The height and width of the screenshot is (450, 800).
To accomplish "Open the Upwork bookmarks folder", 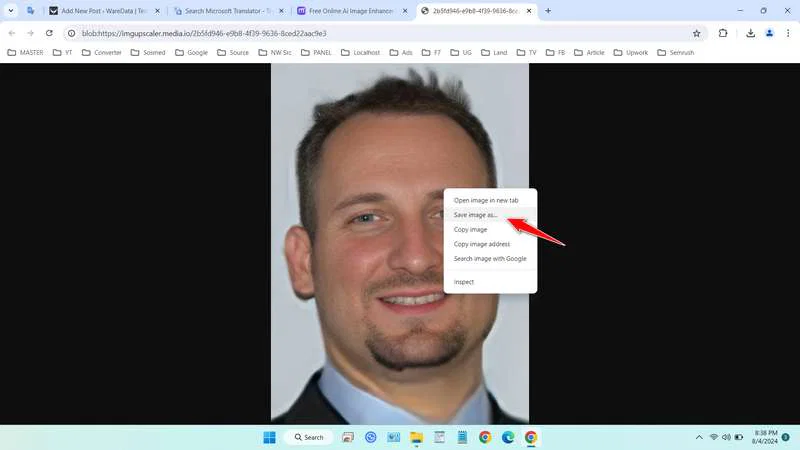I will 631,53.
